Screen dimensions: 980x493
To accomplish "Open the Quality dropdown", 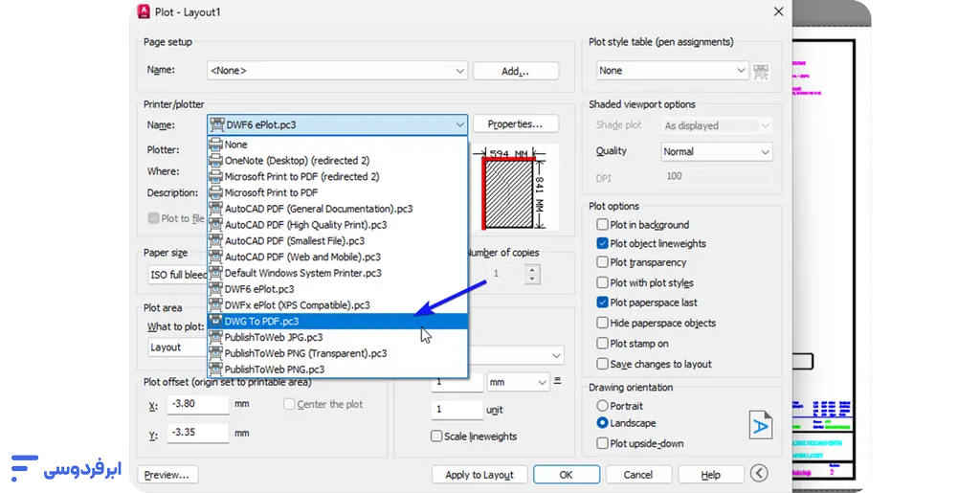I will pyautogui.click(x=717, y=152).
